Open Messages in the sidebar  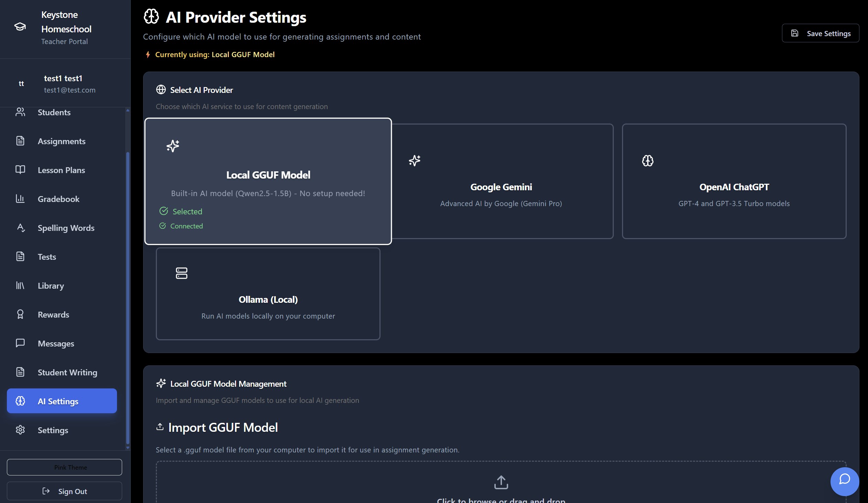click(x=62, y=343)
